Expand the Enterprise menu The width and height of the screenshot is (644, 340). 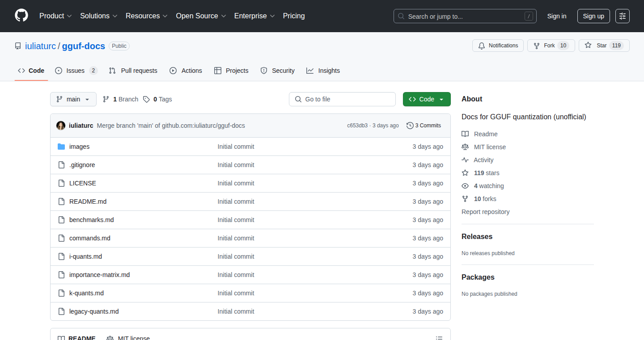point(254,16)
